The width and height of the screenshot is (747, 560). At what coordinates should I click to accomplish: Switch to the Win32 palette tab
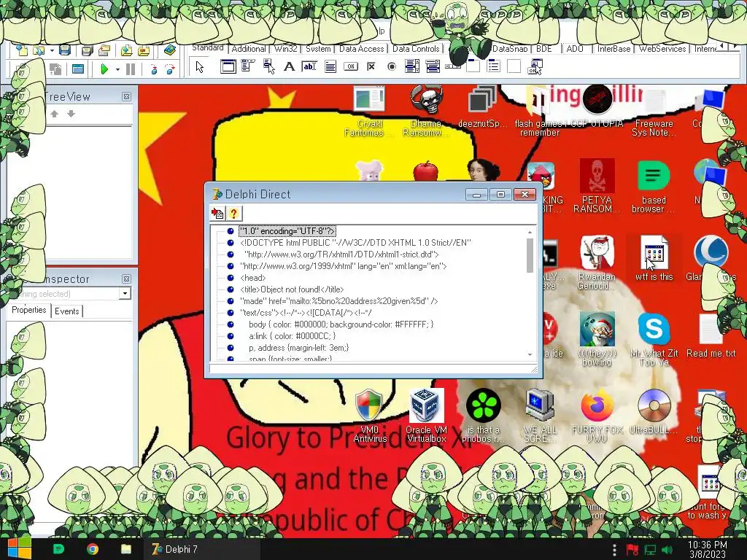coord(285,49)
